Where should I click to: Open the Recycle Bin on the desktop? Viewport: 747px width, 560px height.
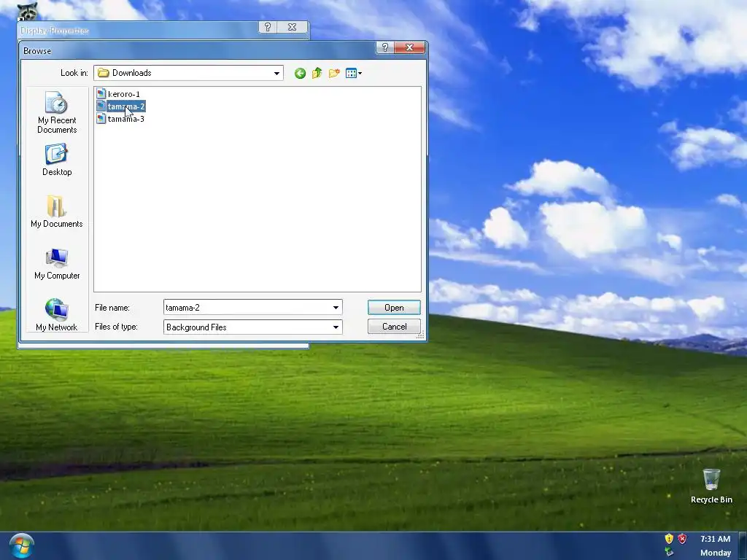tap(711, 486)
